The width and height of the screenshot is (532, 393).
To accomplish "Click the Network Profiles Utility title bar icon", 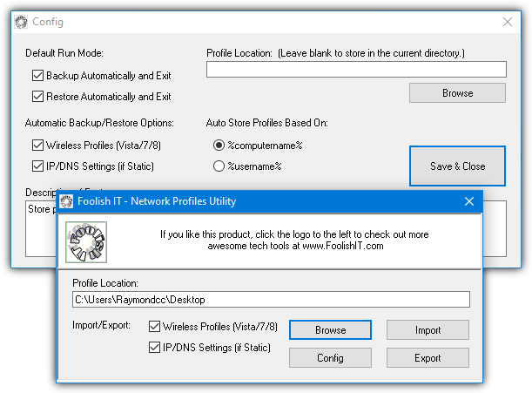I will pyautogui.click(x=66, y=201).
